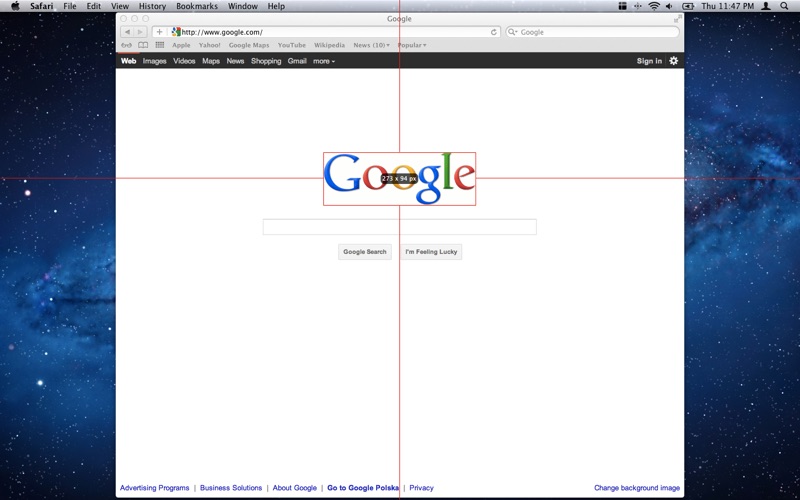
Task: Focus the Safari address bar URL
Action: click(x=327, y=32)
